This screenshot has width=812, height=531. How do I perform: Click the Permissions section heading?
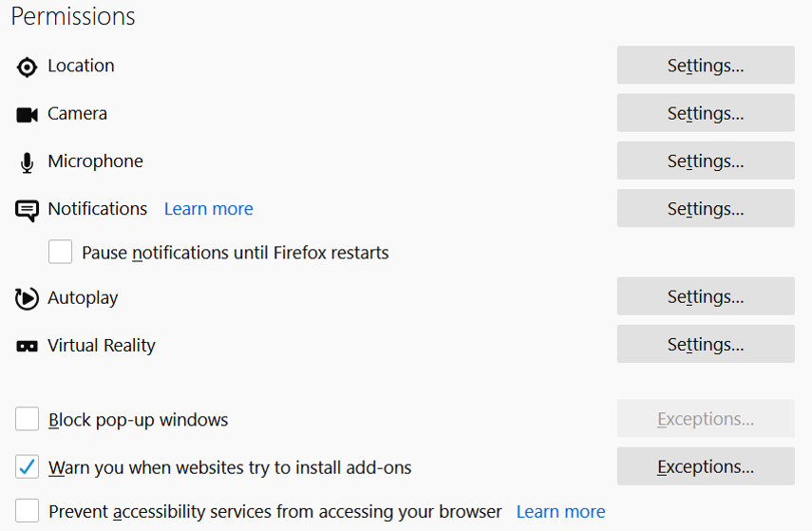click(73, 16)
